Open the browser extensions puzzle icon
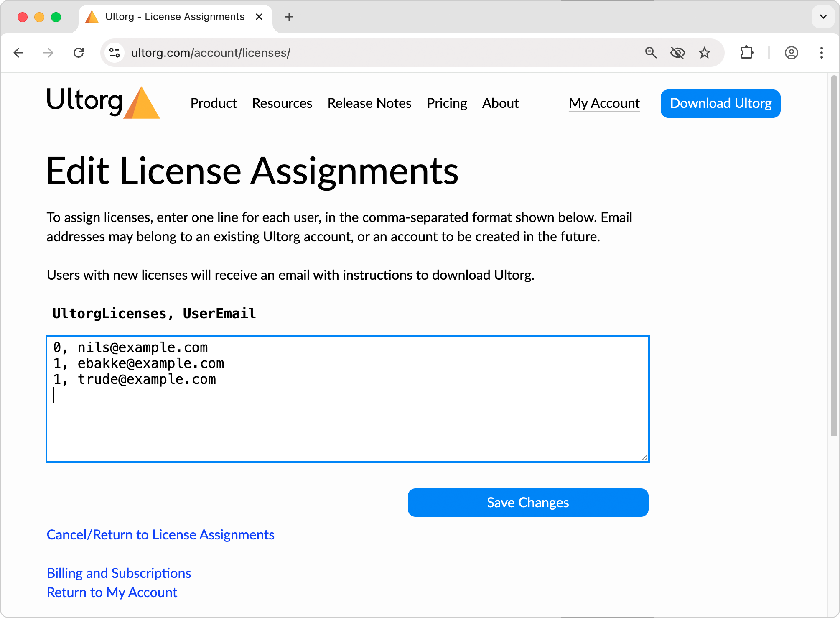 click(x=747, y=53)
